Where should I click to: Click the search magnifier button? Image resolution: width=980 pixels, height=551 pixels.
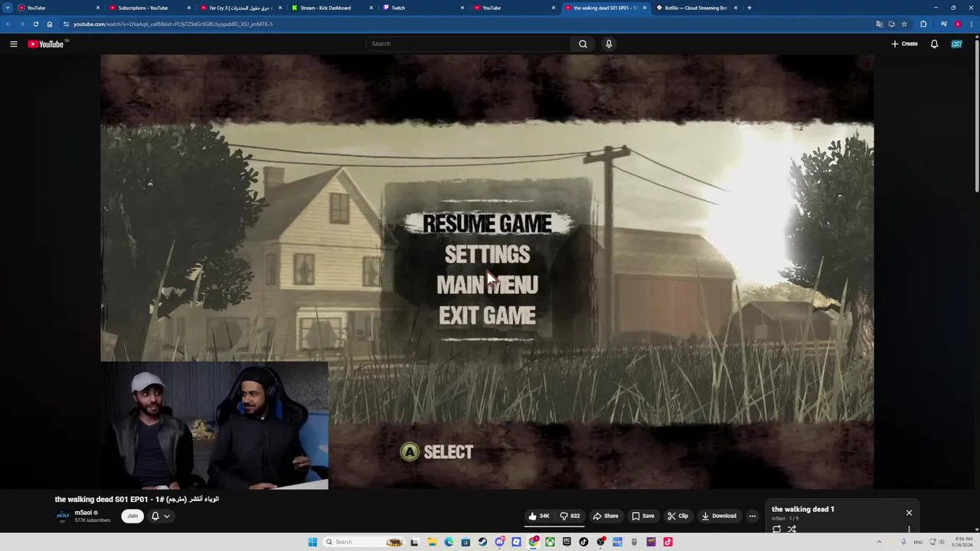pyautogui.click(x=583, y=44)
